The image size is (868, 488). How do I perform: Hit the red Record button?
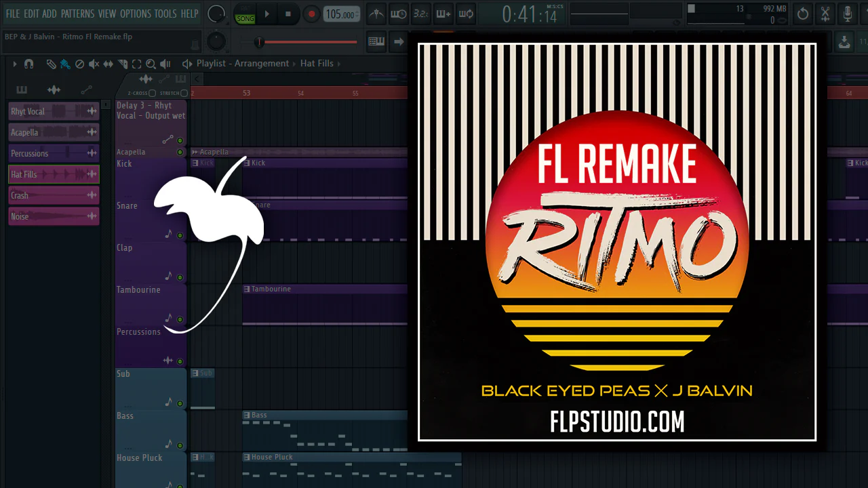point(311,14)
